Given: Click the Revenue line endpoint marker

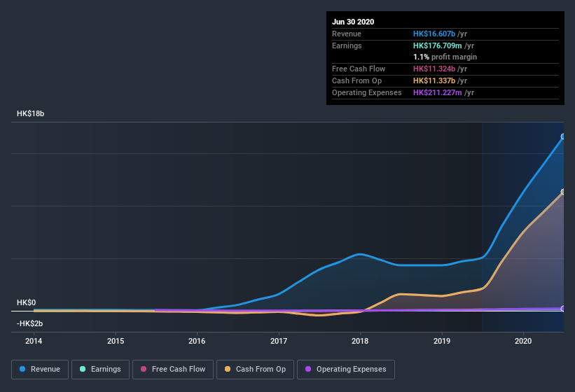Looking at the screenshot, I should pos(563,137).
